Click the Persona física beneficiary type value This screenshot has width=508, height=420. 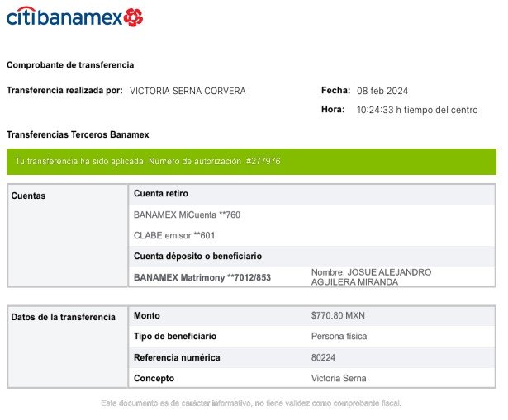pyautogui.click(x=339, y=337)
